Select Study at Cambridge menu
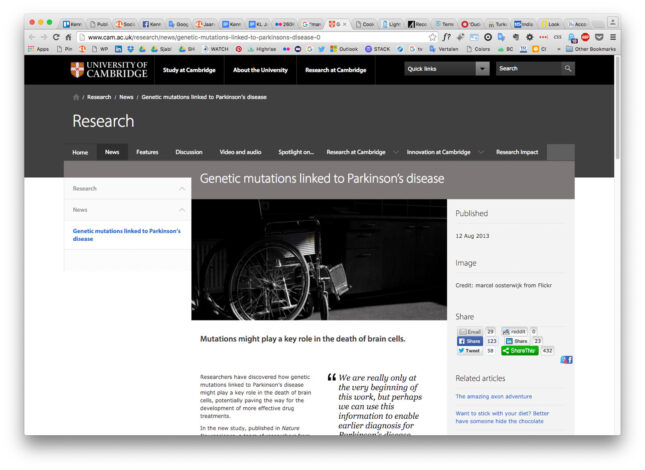645x470 pixels. (190, 69)
